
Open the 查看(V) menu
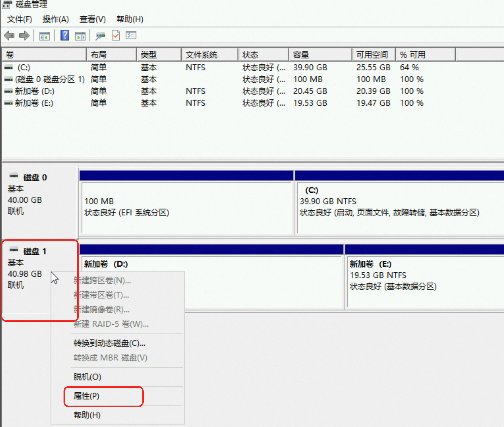(93, 19)
